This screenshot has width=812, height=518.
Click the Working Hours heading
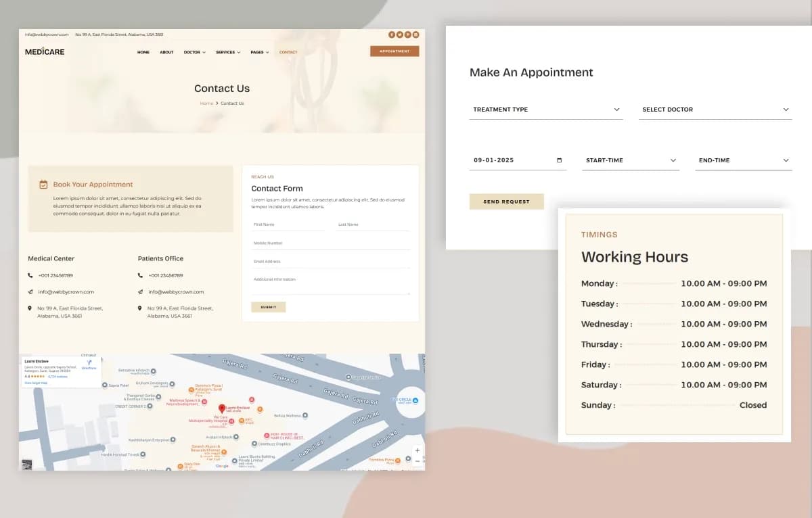pyautogui.click(x=635, y=257)
